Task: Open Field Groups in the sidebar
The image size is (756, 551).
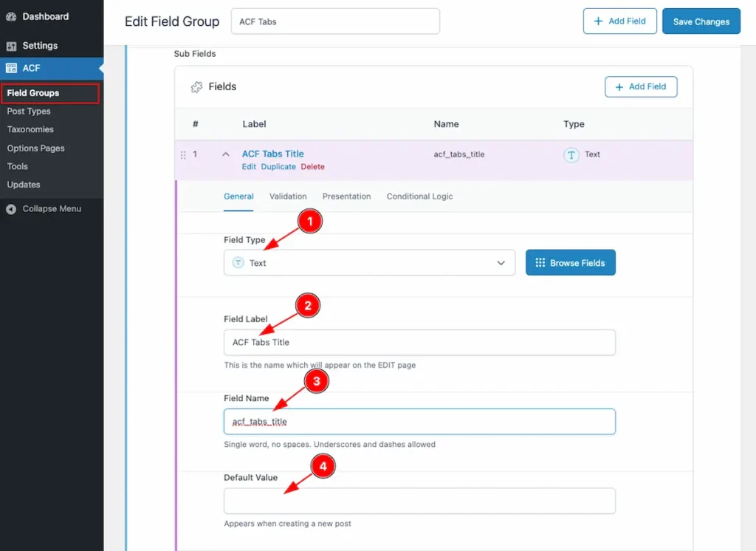Action: click(x=33, y=93)
